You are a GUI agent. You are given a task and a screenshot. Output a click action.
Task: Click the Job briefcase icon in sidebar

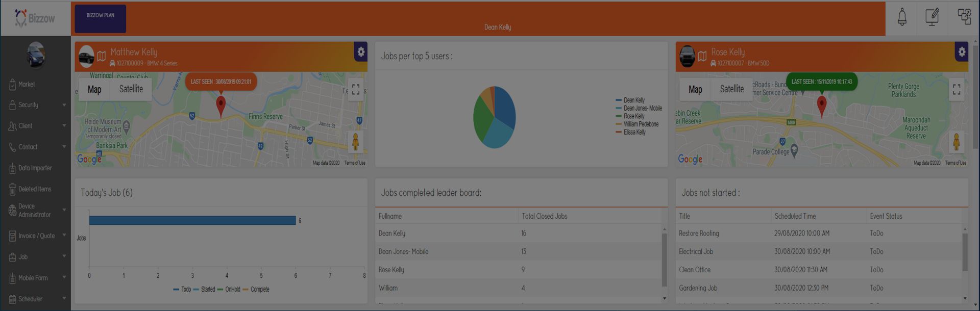tap(12, 257)
